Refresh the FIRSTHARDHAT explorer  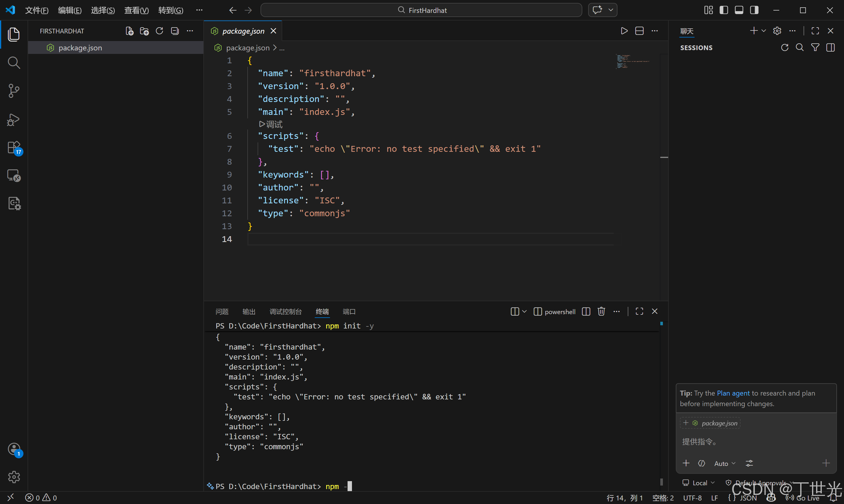pyautogui.click(x=159, y=31)
